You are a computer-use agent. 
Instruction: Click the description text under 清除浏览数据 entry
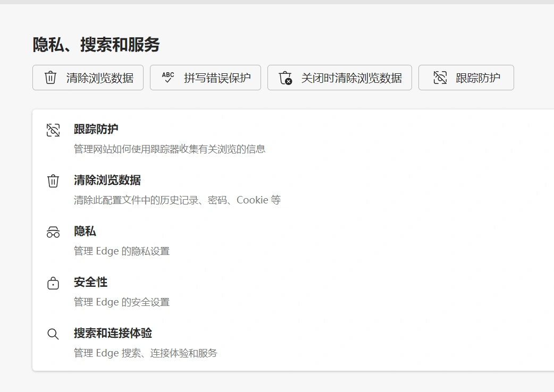coord(177,200)
